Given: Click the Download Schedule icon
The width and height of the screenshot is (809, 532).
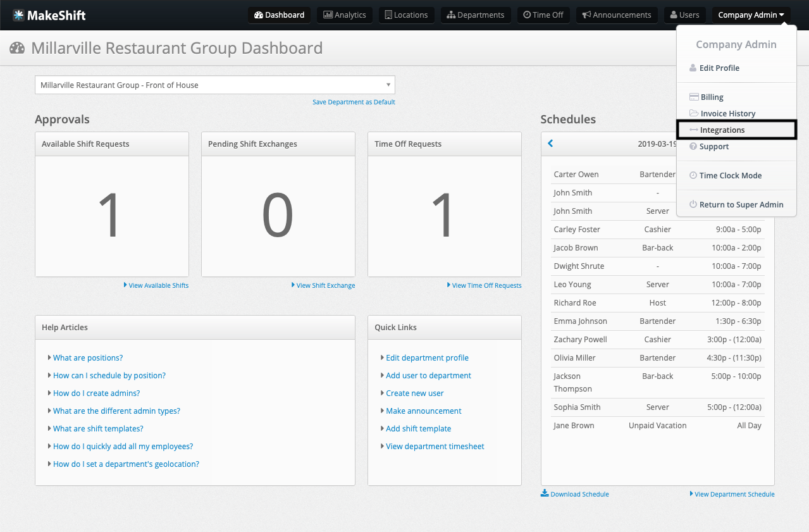Looking at the screenshot, I should click(544, 494).
